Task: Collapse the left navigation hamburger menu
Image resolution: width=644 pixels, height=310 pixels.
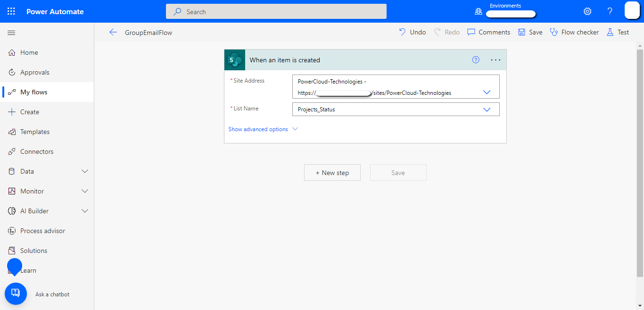Action: coord(11,33)
